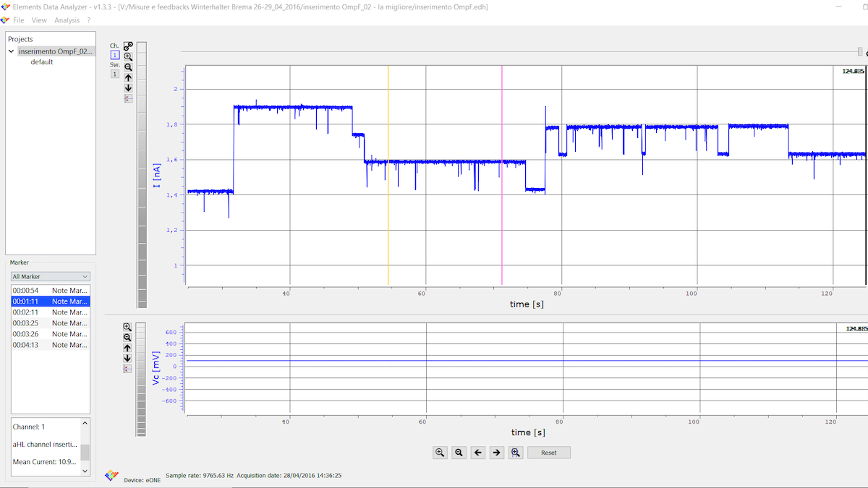Collapse the inserimento OmpF_02 project node

click(x=12, y=52)
